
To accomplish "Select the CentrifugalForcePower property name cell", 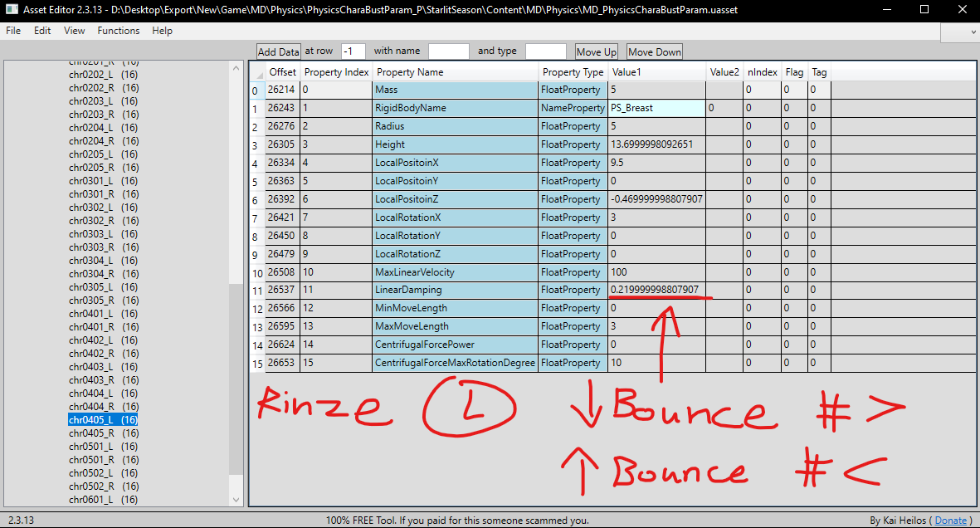I will [455, 345].
